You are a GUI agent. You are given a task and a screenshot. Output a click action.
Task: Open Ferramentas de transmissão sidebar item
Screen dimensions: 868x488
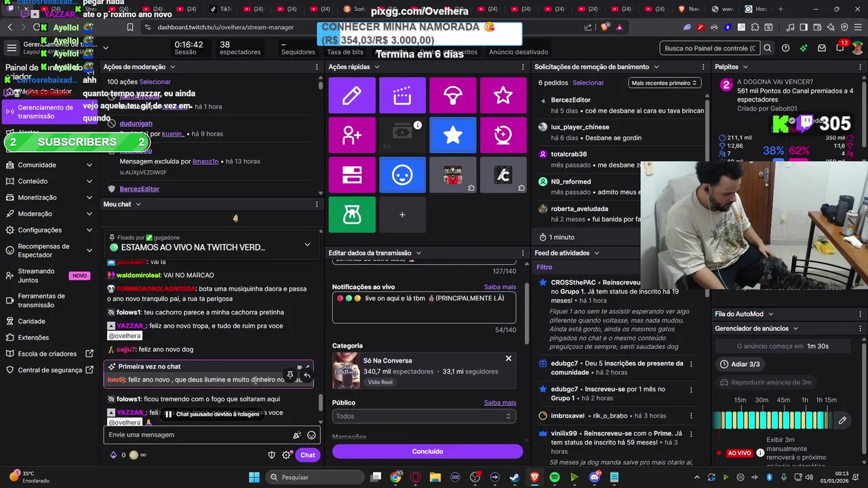coord(49,300)
